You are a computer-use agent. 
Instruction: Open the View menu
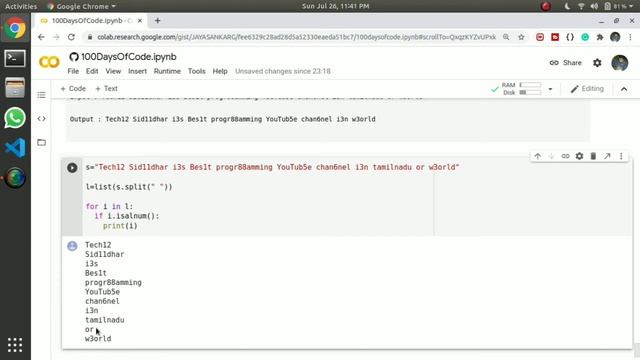pos(113,71)
